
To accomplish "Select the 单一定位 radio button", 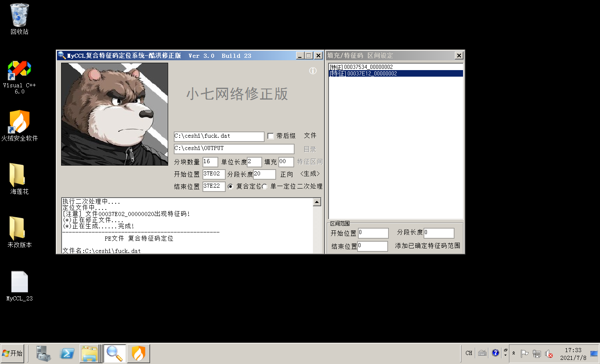I will [265, 187].
